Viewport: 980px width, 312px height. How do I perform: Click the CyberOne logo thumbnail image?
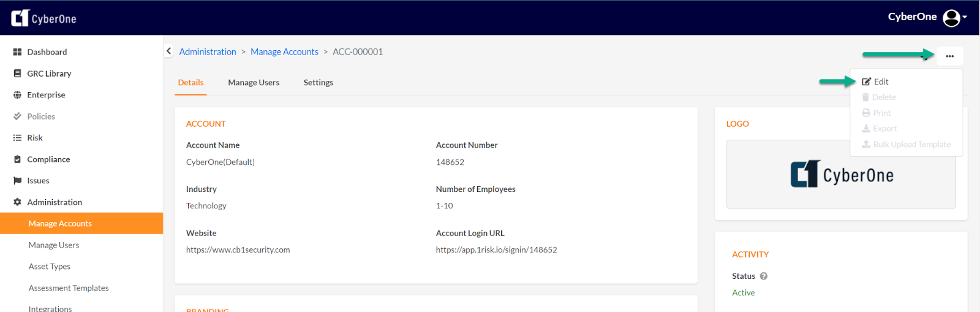tap(841, 175)
